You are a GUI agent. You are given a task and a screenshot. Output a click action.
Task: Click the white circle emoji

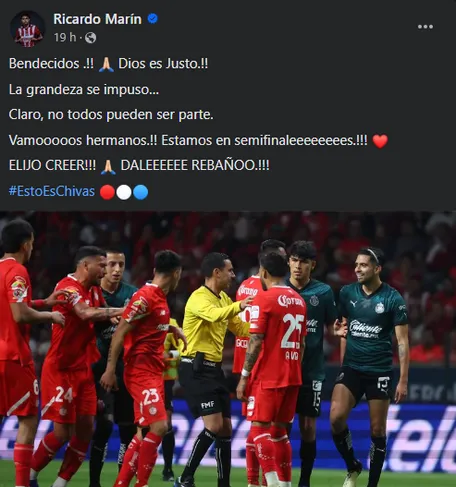[x=124, y=192]
